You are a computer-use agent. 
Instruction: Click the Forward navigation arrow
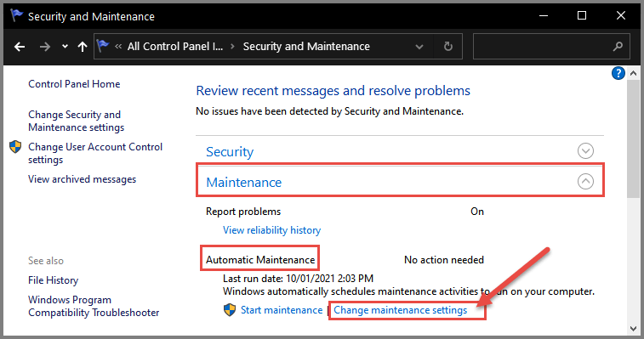45,47
